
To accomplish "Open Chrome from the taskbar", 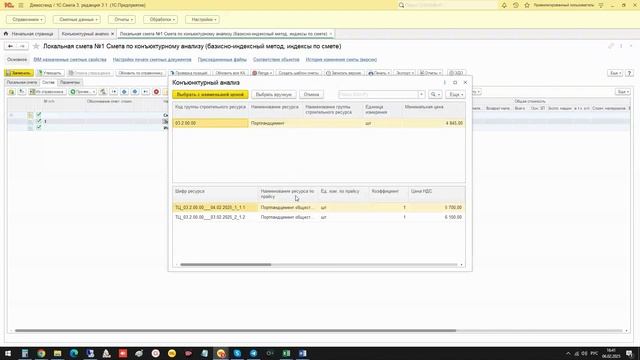I will coord(41,353).
